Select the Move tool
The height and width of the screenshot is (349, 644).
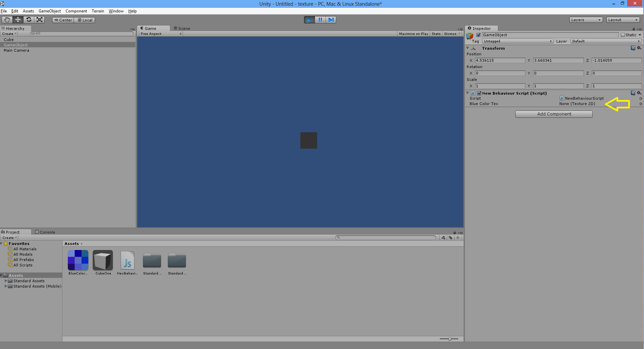(x=18, y=20)
